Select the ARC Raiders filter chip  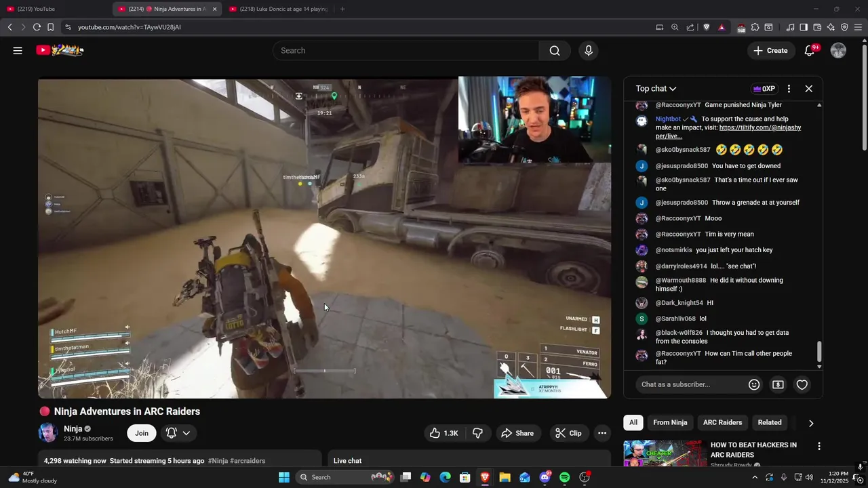[722, 422]
